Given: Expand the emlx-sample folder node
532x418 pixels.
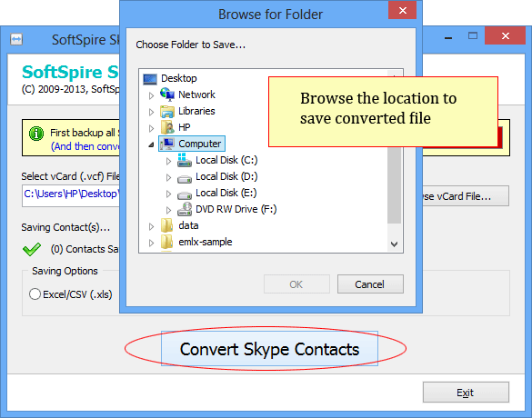Looking at the screenshot, I should 151,243.
